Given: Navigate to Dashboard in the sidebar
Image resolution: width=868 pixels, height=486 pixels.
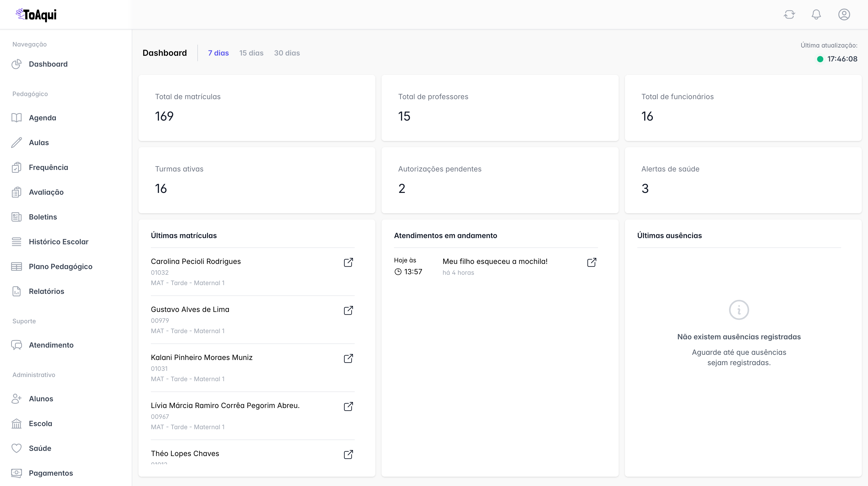Looking at the screenshot, I should (48, 64).
